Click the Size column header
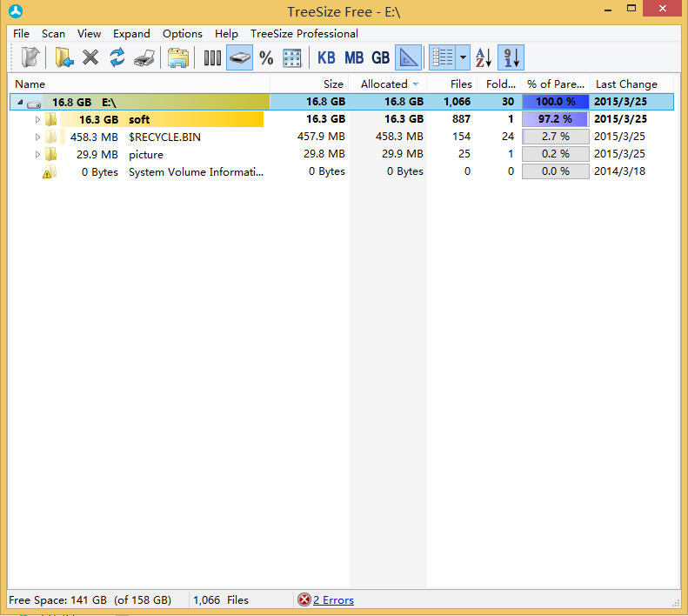 pos(310,84)
